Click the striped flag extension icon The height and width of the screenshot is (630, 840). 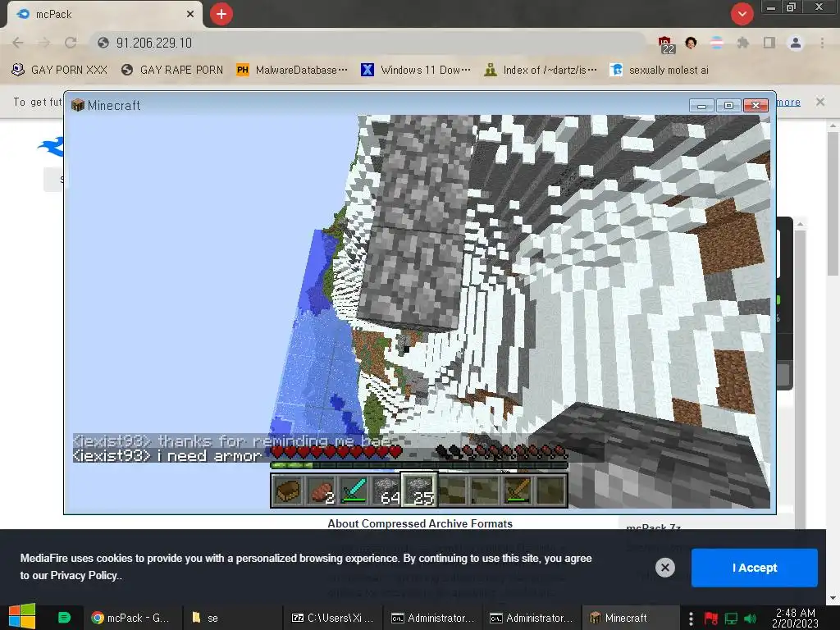coord(717,43)
